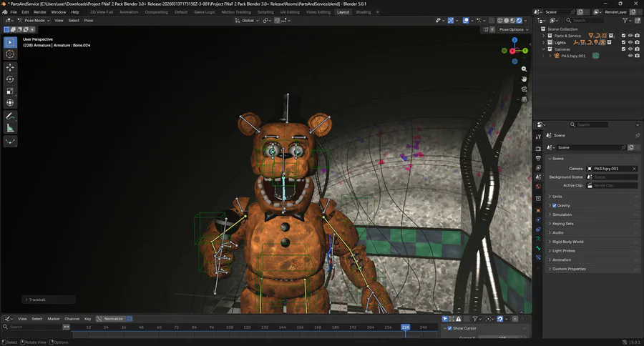This screenshot has width=644, height=346.
Task: Select the Annotate tool
Action: [x=10, y=117]
